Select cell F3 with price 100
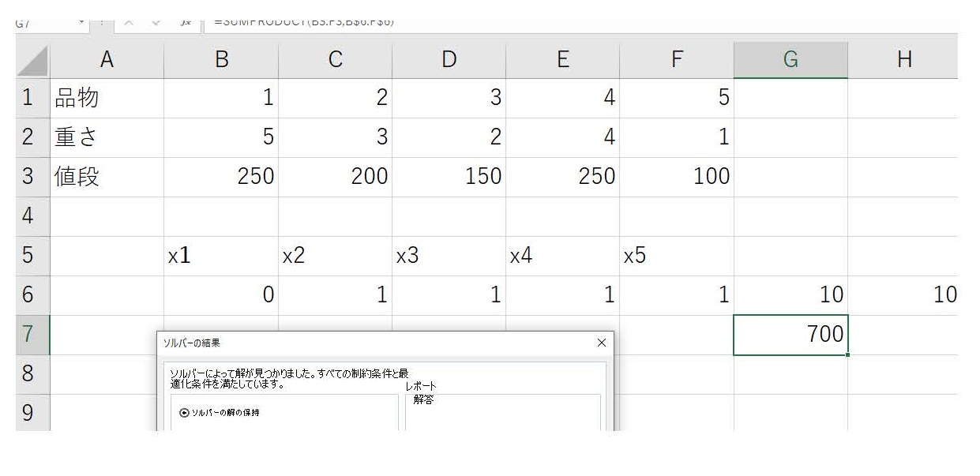This screenshot has height=476, width=980. (677, 177)
